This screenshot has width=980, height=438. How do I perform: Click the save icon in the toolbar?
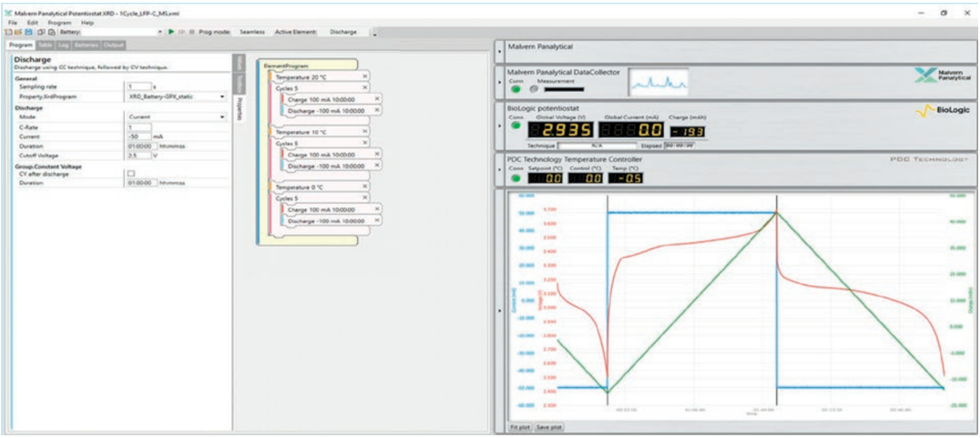28,32
